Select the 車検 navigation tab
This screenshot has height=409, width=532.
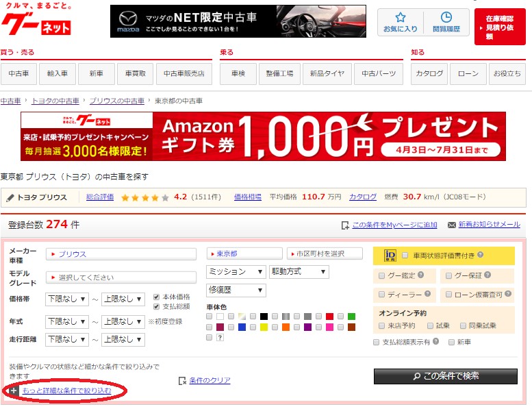pyautogui.click(x=238, y=74)
